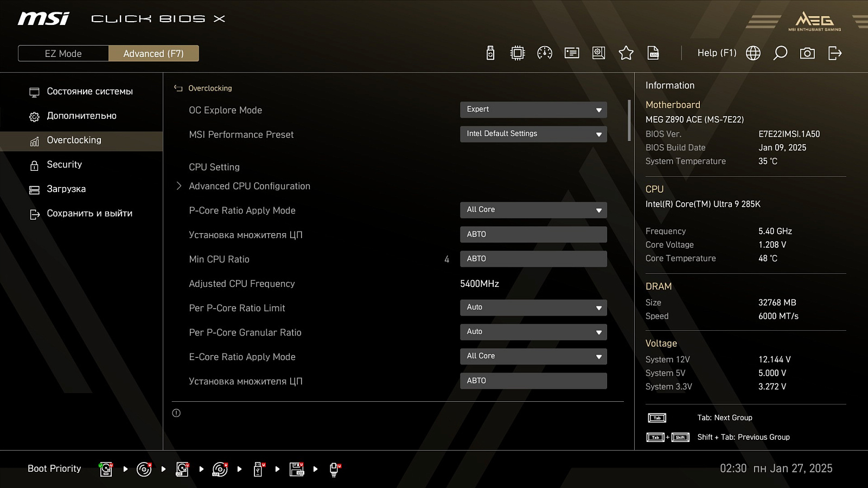Select the USB CD/DVD boot icon
Image resolution: width=868 pixels, height=488 pixels.
[220, 469]
